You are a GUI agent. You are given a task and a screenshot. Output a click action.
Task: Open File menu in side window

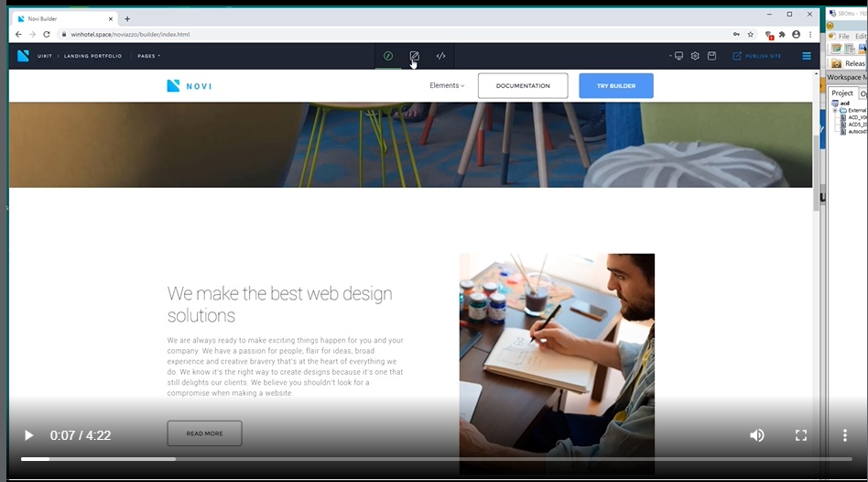click(x=843, y=36)
